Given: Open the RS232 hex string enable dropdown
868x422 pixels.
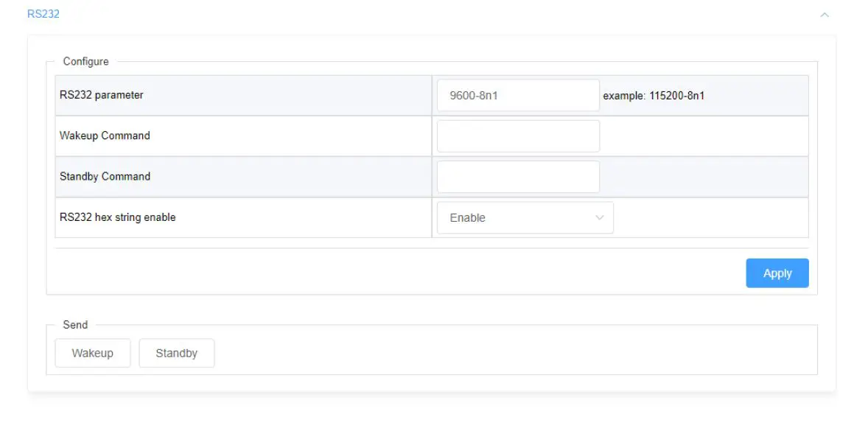Looking at the screenshot, I should pyautogui.click(x=525, y=218).
